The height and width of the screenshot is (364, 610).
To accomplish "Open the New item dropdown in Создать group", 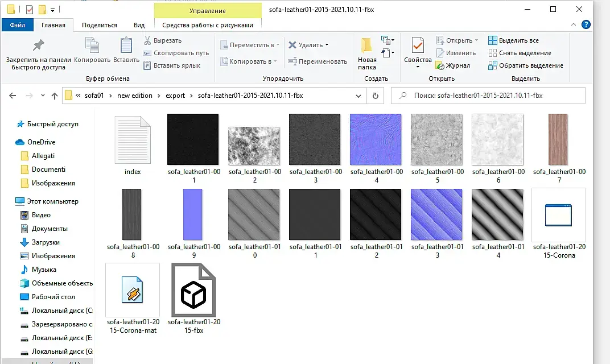I will pyautogui.click(x=388, y=40).
